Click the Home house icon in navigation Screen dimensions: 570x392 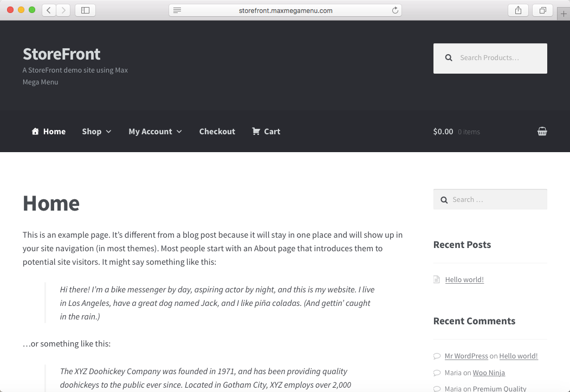35,132
